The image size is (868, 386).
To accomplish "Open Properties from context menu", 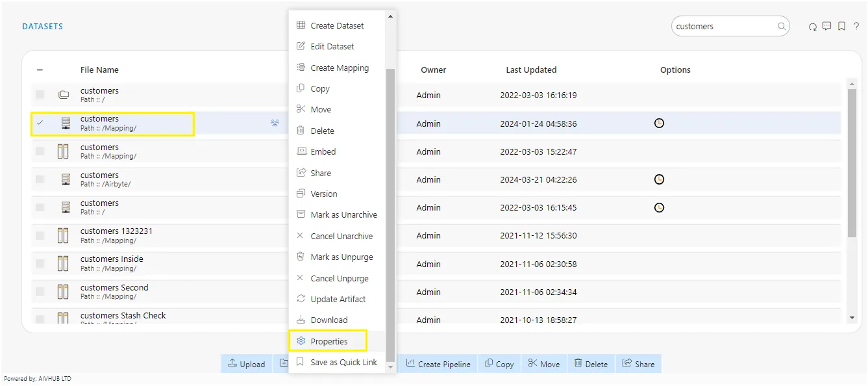I will point(337,341).
